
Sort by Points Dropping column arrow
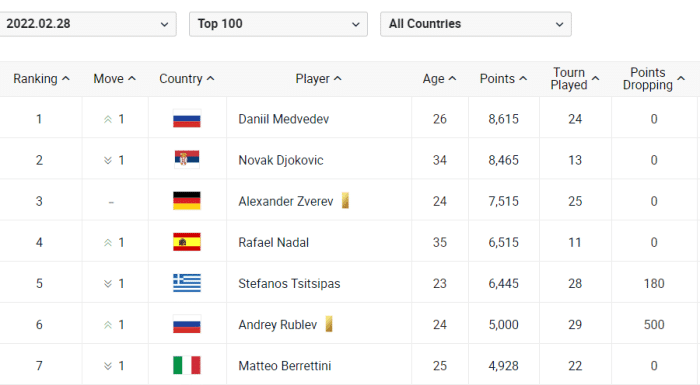pos(681,79)
